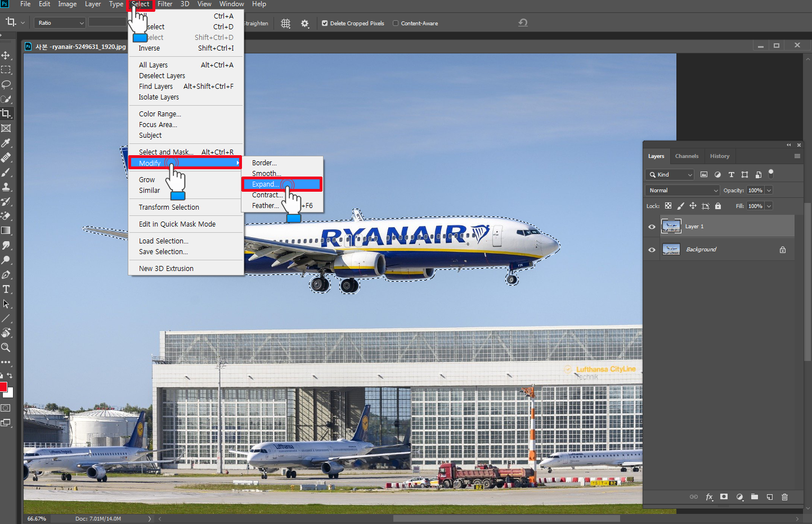The image size is (812, 524).
Task: Select the Zoom tool
Action: (x=6, y=347)
